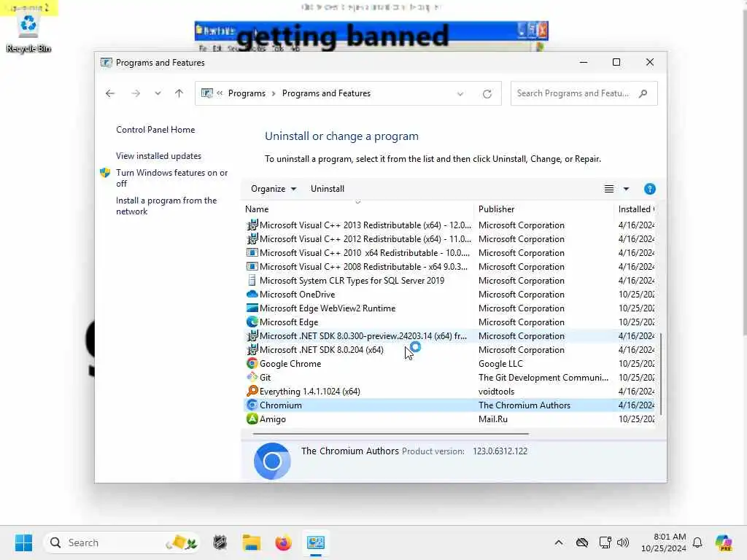Select Microsoft .NET SDK 8.0.300-preview icon
747x560 pixels.
point(252,335)
